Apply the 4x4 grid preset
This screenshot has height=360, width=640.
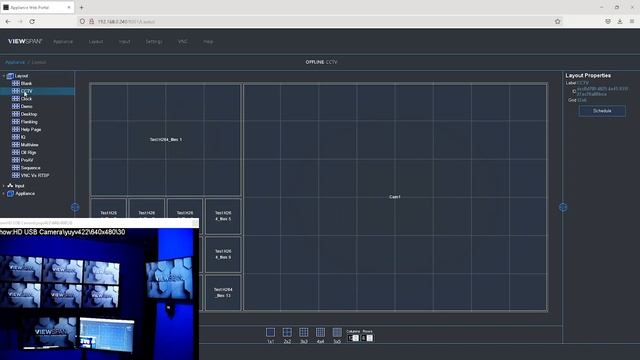coord(320,333)
